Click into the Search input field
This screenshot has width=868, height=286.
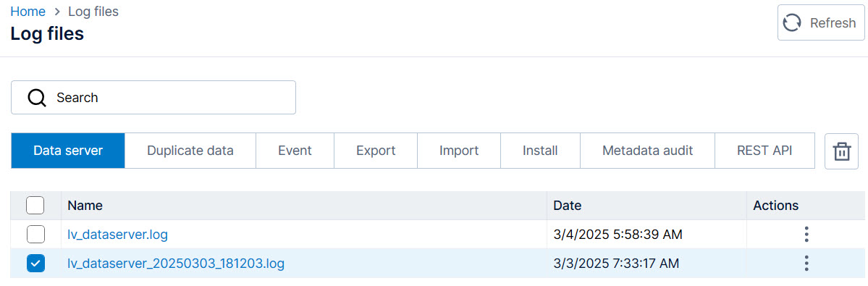coord(153,98)
